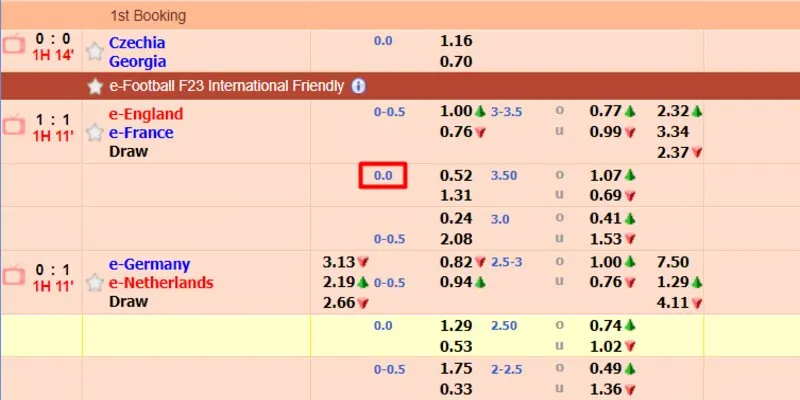Bet on e-Germany 1X2 odds 7.50
800x400 pixels.
click(672, 263)
